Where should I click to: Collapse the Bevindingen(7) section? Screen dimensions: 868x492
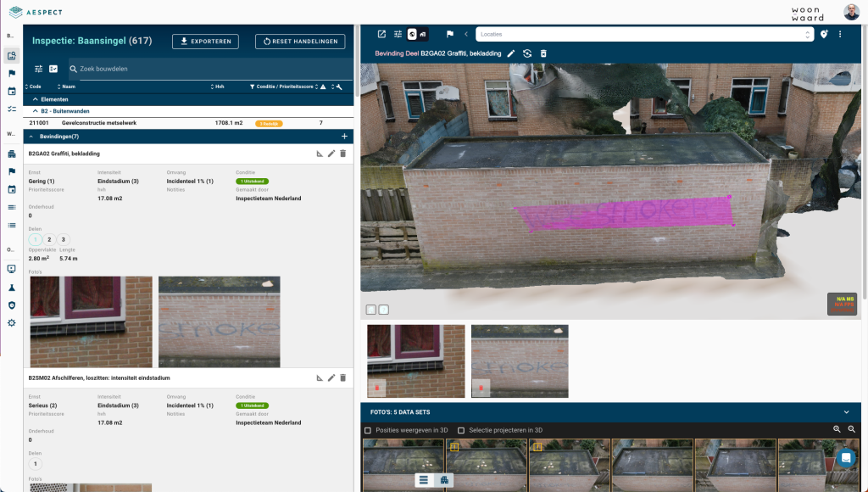pyautogui.click(x=31, y=137)
